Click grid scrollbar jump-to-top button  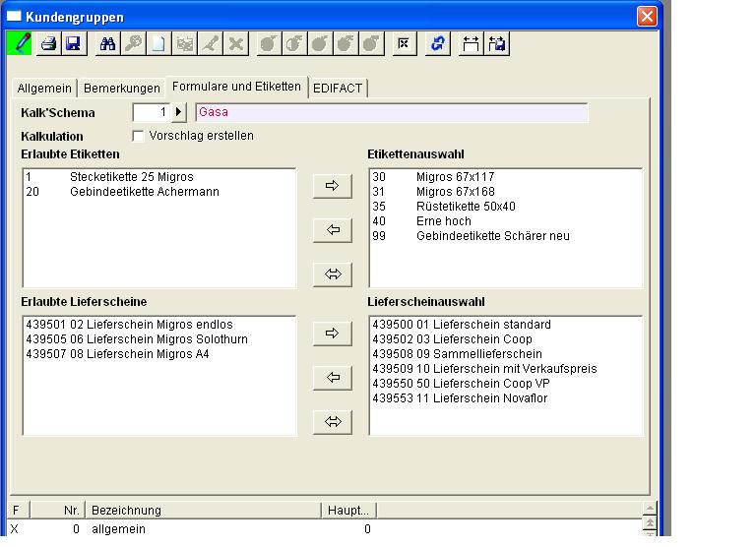pos(650,523)
